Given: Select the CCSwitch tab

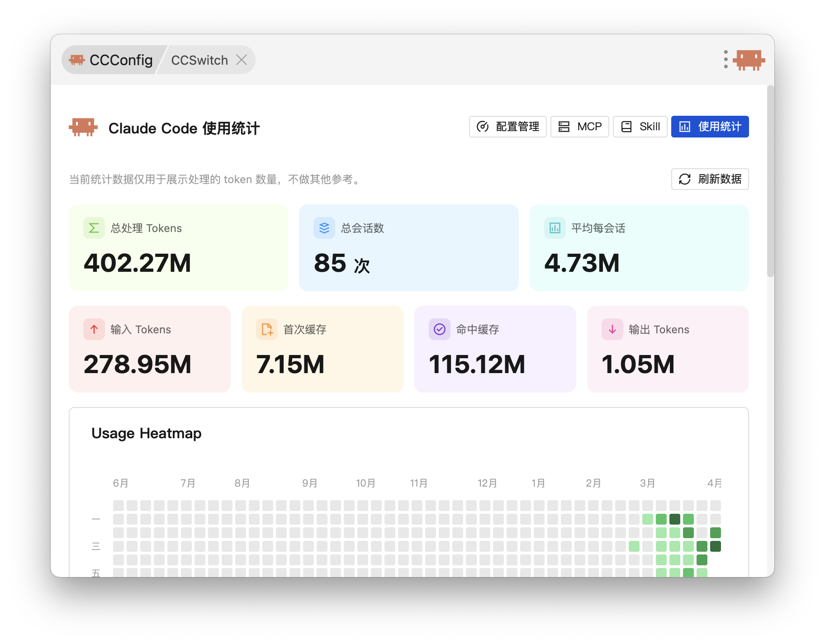Looking at the screenshot, I should pyautogui.click(x=199, y=60).
